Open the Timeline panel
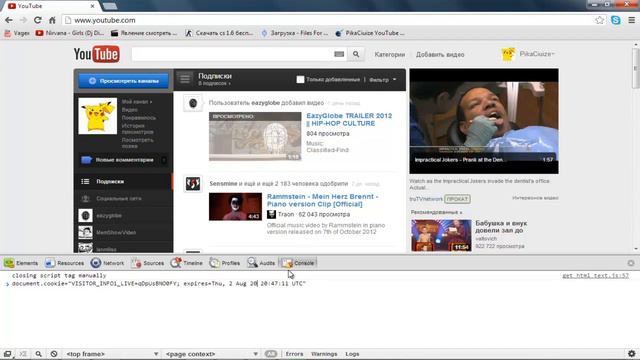 (187, 263)
